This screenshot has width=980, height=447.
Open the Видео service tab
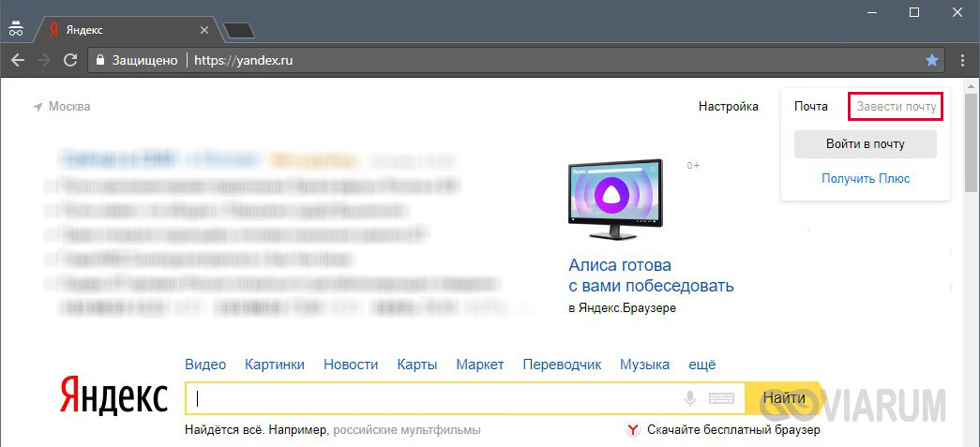205,365
